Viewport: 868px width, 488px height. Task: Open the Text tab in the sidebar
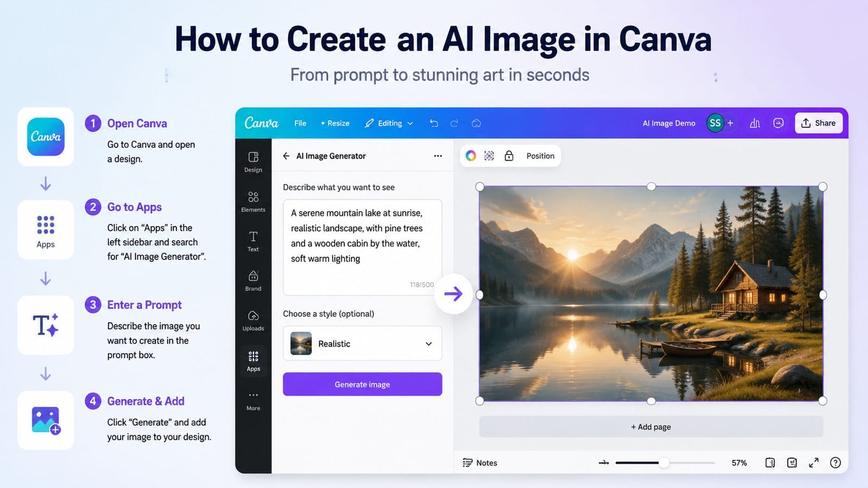pos(253,241)
